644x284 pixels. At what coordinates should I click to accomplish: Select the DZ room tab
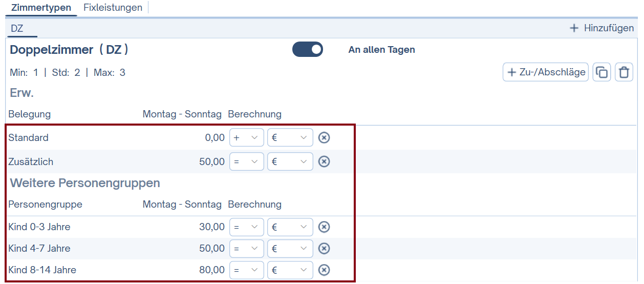pyautogui.click(x=17, y=28)
